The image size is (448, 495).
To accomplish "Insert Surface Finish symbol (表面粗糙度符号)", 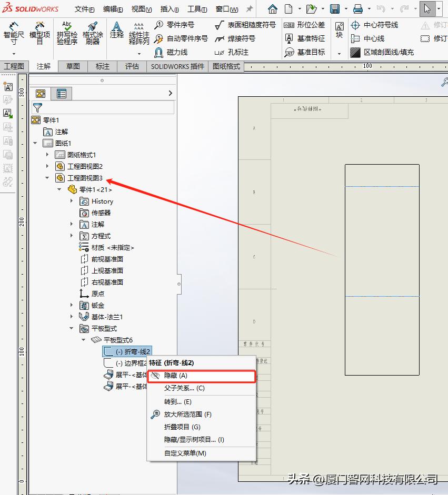I will [245, 25].
